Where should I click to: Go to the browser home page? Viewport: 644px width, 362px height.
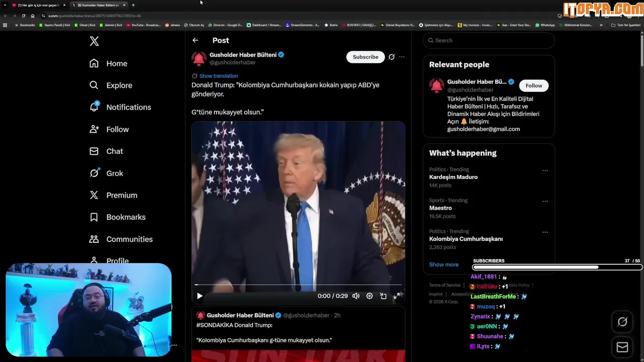click(x=33, y=16)
